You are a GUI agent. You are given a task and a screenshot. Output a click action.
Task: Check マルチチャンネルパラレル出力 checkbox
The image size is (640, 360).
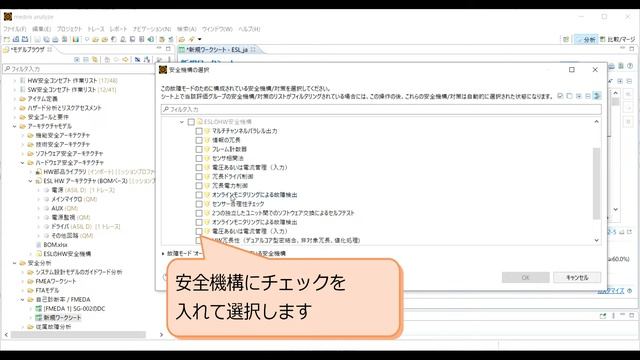(x=199, y=131)
